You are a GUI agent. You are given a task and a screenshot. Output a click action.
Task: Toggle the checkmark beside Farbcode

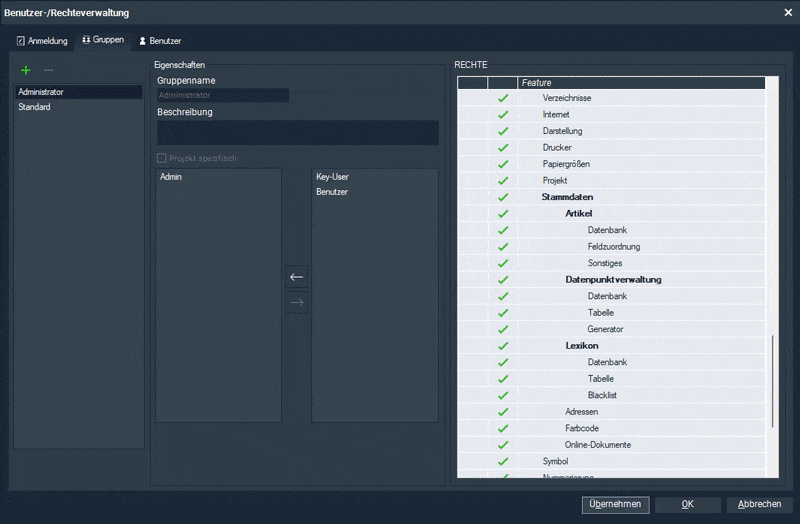[503, 428]
